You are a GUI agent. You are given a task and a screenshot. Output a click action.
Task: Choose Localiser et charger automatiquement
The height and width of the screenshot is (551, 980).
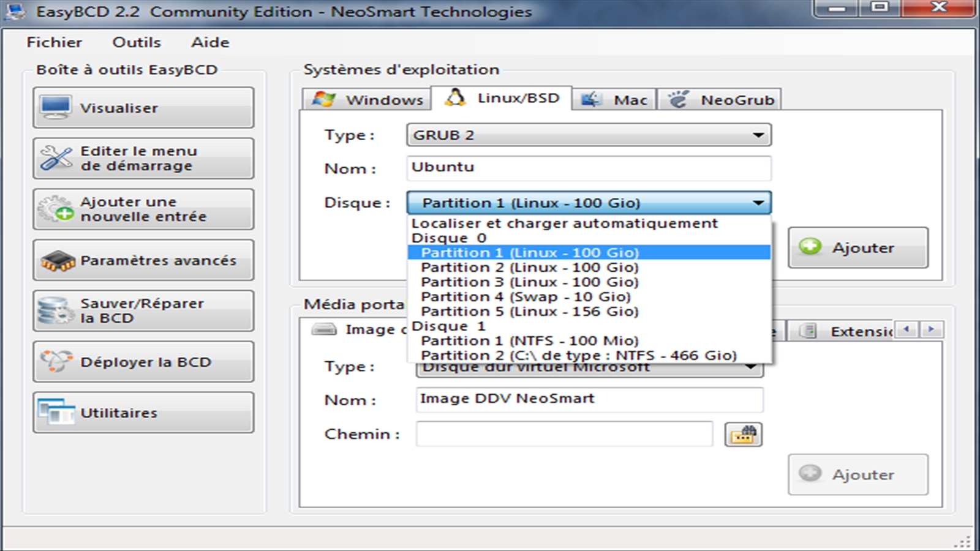tap(589, 223)
